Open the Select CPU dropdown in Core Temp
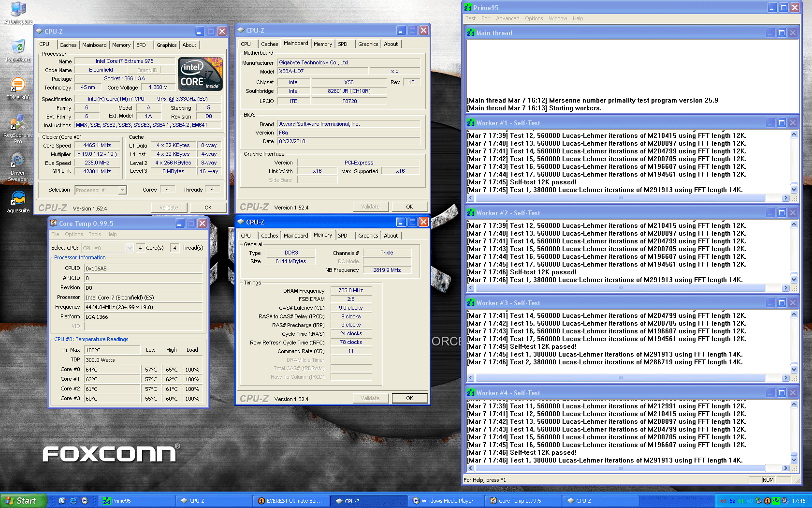812x508 pixels. pyautogui.click(x=129, y=248)
